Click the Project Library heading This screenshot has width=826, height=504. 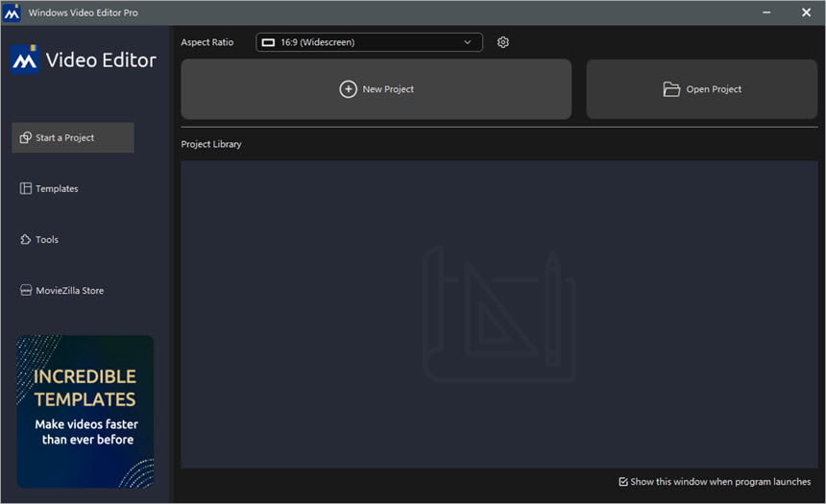[x=211, y=144]
